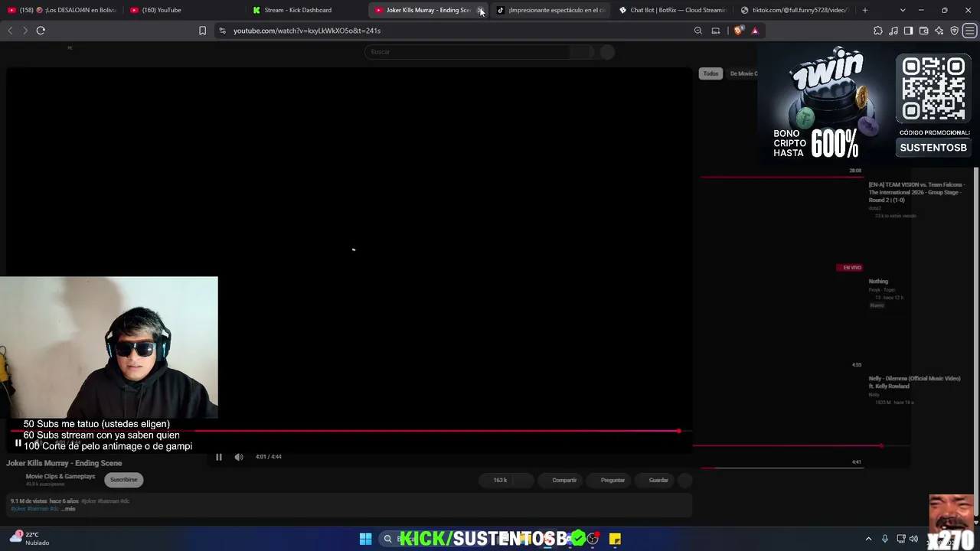Click the taskbar microphone tray icon

(885, 539)
